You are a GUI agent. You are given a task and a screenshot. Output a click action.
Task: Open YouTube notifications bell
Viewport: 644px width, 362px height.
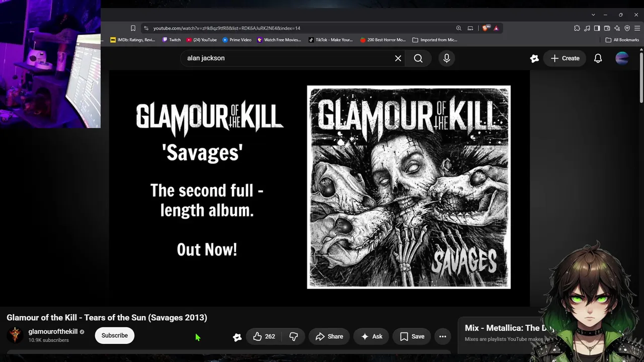[598, 58]
